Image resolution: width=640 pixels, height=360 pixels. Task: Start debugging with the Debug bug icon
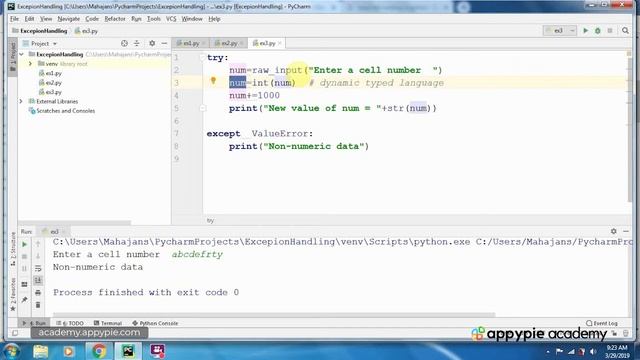[x=598, y=31]
